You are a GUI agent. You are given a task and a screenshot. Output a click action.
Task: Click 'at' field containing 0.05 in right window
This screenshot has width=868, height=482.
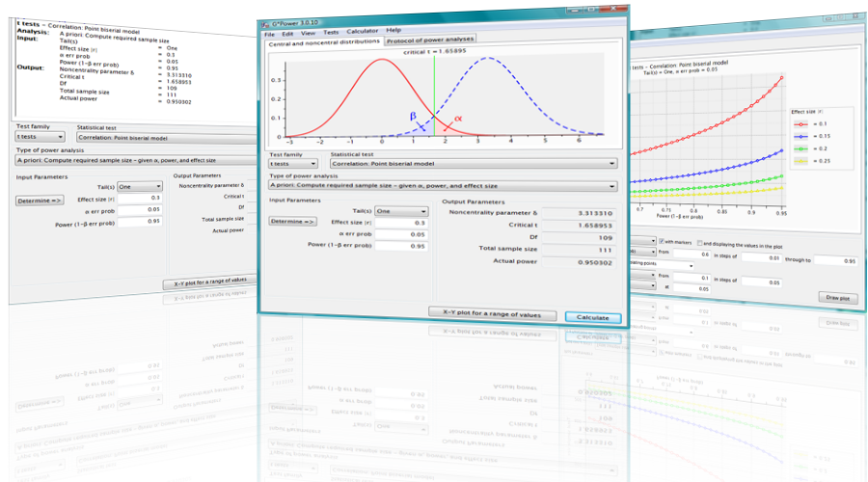pos(692,288)
